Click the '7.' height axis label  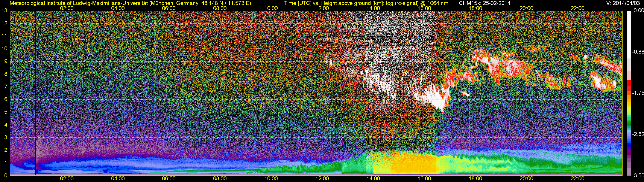[x=6, y=87]
